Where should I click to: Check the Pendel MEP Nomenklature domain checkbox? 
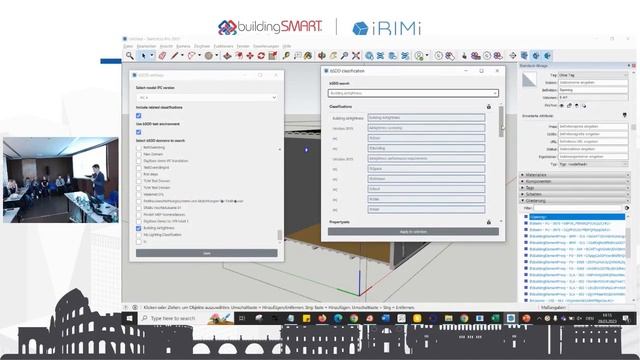tap(139, 215)
